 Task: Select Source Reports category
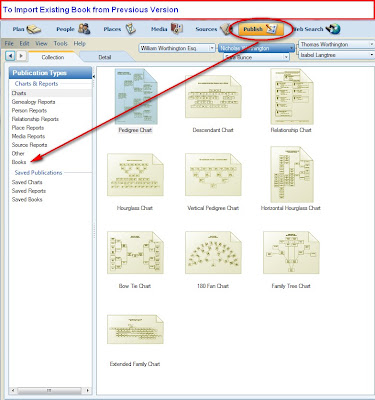point(29,145)
